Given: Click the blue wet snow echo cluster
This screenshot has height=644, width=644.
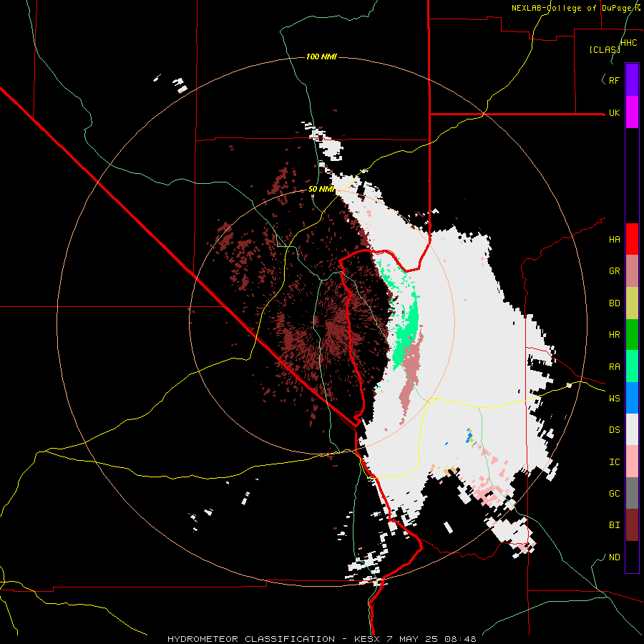Looking at the screenshot, I should click(x=469, y=436).
